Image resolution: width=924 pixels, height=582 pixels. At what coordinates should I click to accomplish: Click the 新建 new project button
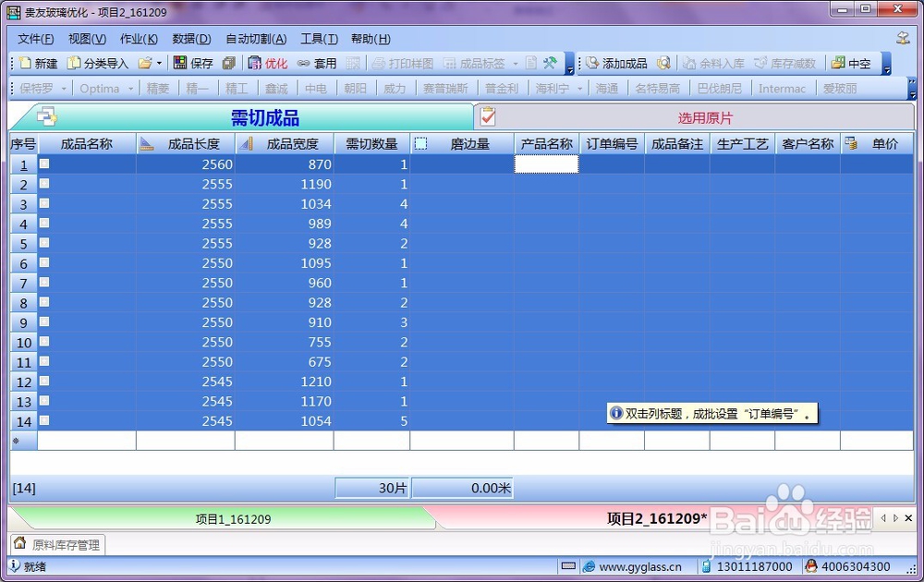38,63
